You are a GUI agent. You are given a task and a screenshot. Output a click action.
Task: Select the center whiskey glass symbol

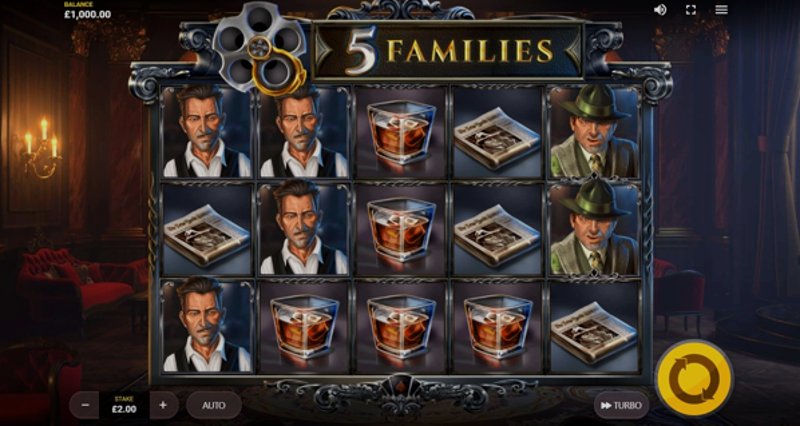pos(401,230)
